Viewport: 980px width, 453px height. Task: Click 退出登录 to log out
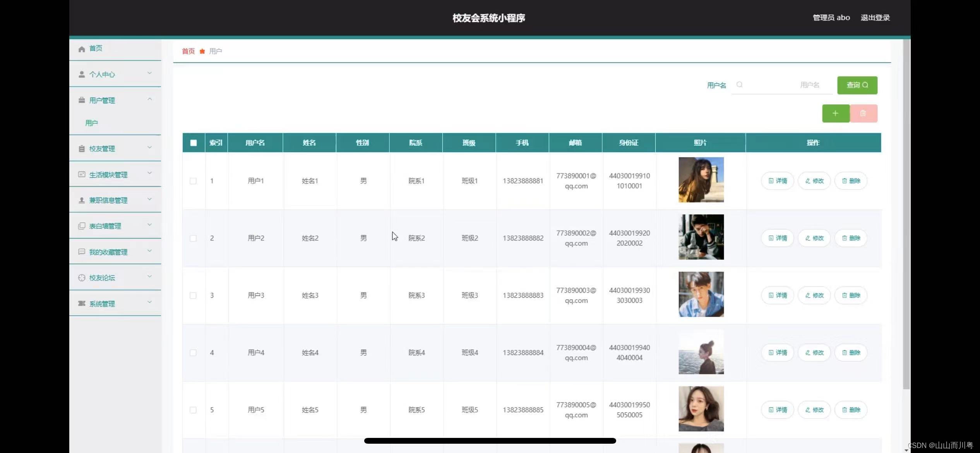click(875, 18)
